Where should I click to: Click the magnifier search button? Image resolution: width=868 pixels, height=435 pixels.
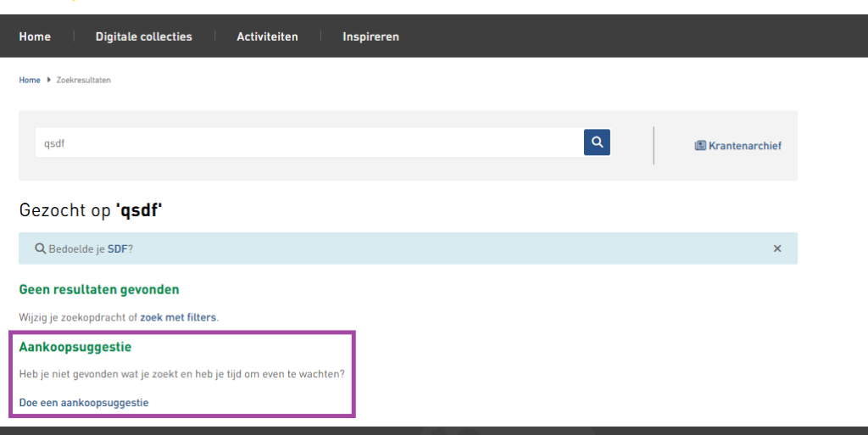[597, 142]
